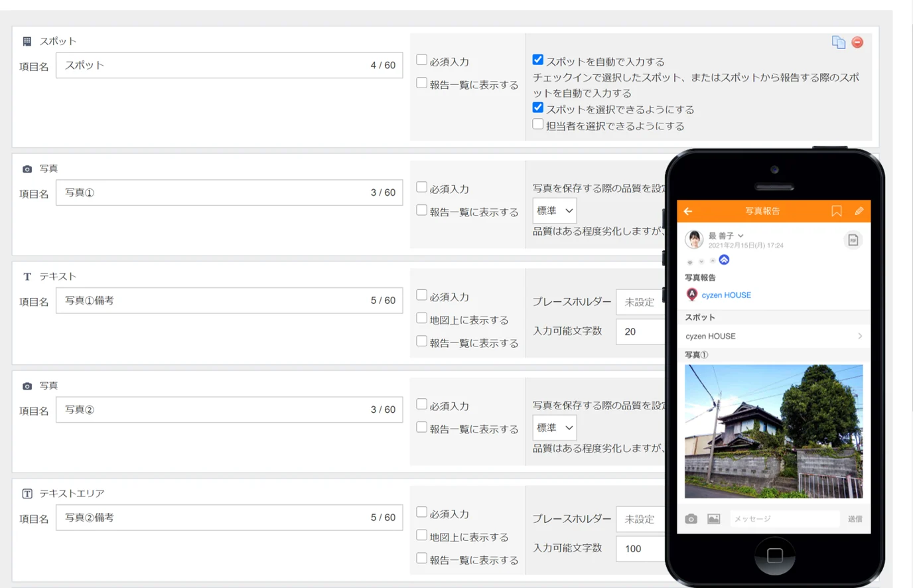Click the スポット item name field
The width and height of the screenshot is (913, 588).
(x=229, y=65)
